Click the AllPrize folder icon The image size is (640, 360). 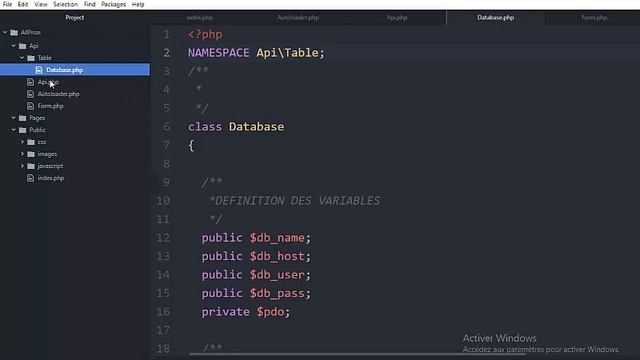pos(14,32)
